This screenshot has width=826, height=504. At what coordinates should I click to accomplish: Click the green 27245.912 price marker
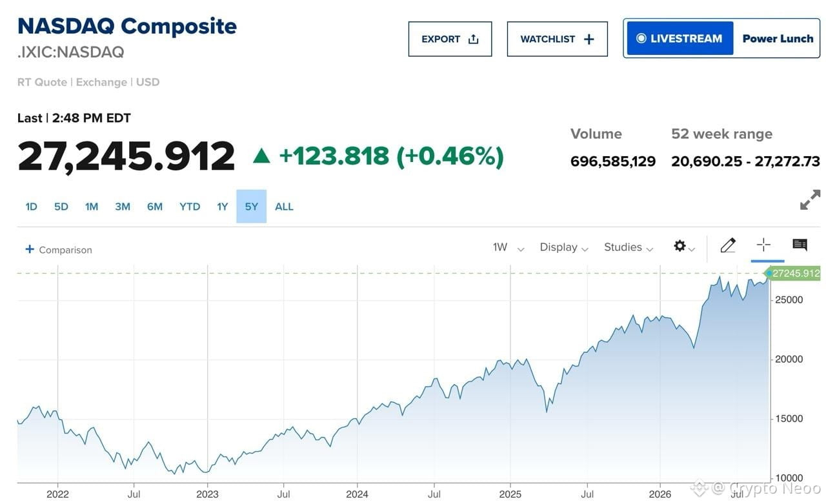point(793,274)
